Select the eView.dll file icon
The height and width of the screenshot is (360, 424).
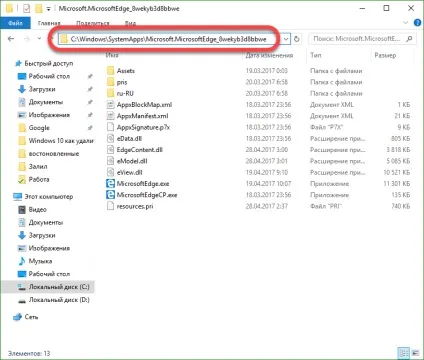pos(111,172)
